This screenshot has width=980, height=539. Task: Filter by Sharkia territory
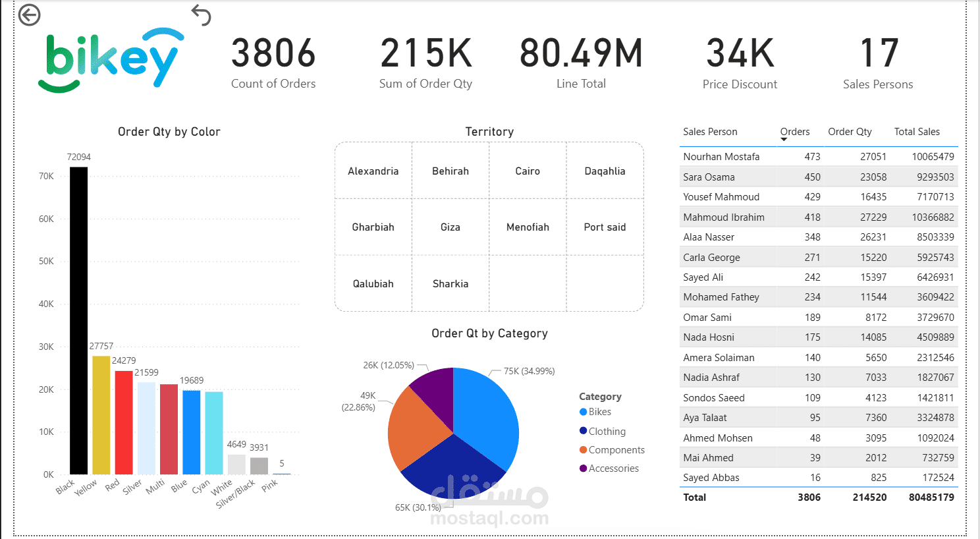coord(450,283)
